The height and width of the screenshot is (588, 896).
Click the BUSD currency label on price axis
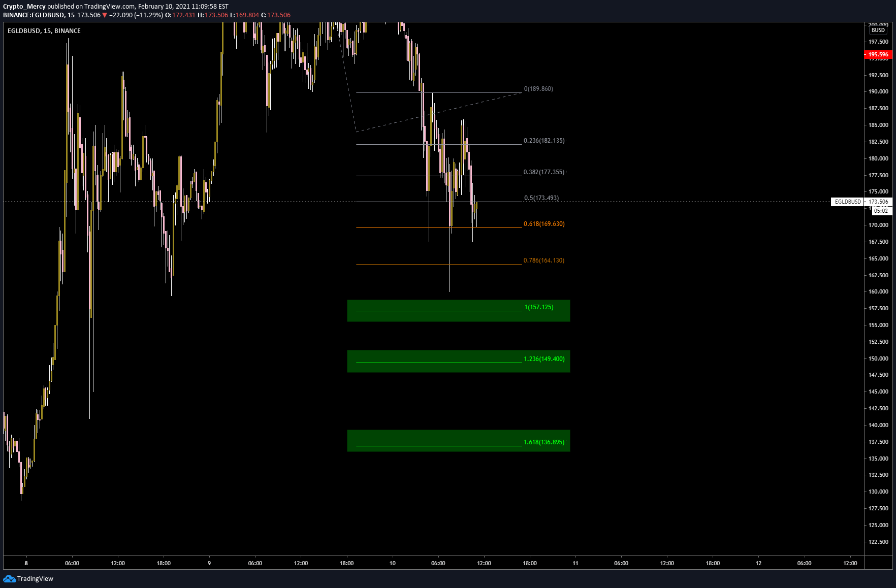click(878, 30)
